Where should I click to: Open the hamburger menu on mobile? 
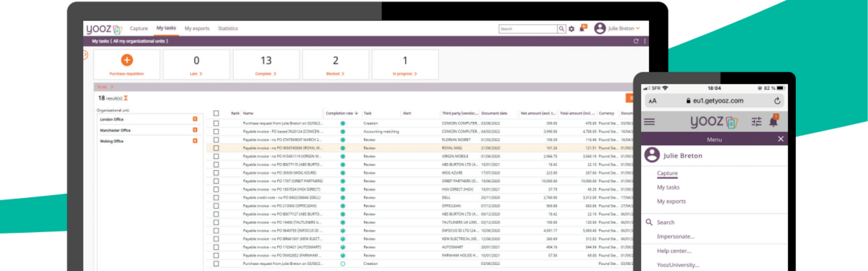click(x=649, y=122)
